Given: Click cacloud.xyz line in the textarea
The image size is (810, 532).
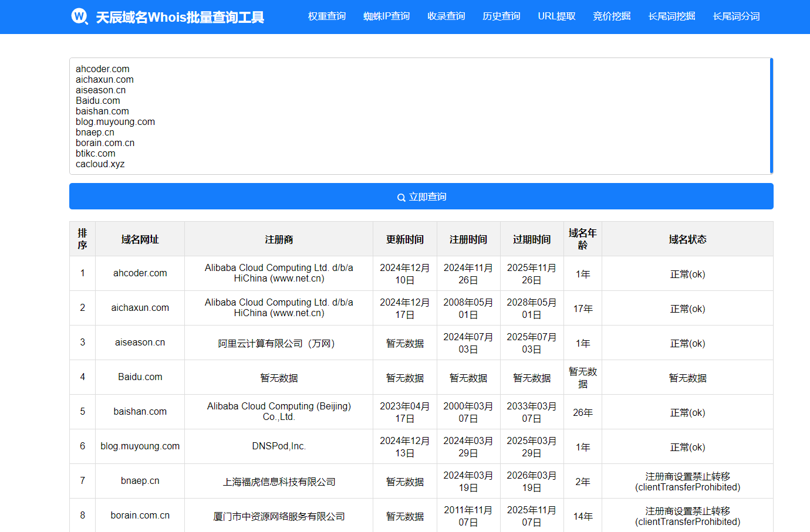Looking at the screenshot, I should [100, 164].
